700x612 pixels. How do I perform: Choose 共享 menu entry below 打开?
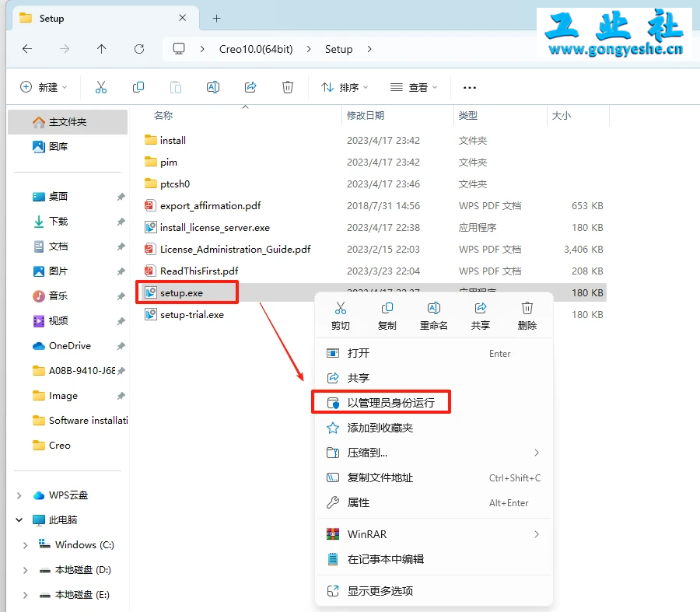click(434, 378)
